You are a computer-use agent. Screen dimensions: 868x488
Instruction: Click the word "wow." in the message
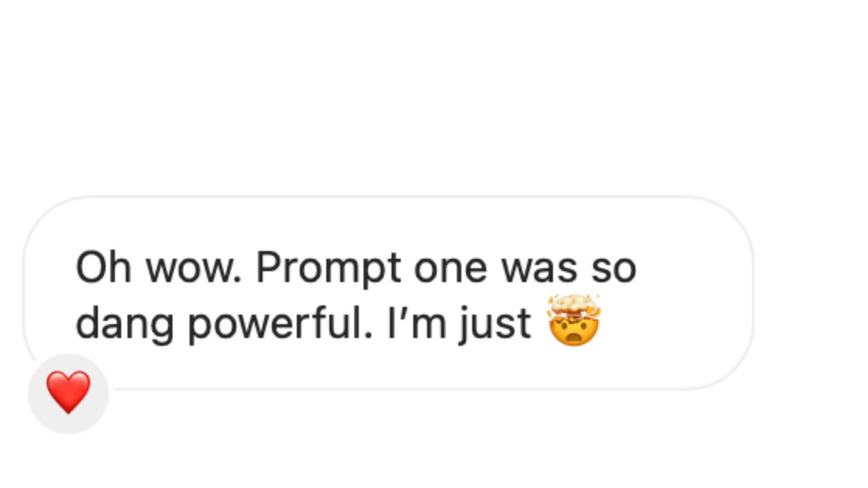193,268
